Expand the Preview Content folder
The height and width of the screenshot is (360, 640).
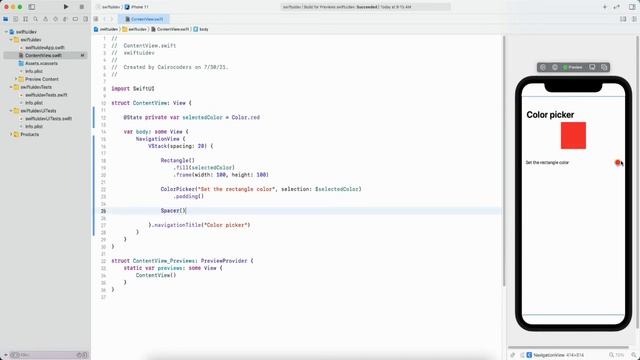tap(16, 79)
